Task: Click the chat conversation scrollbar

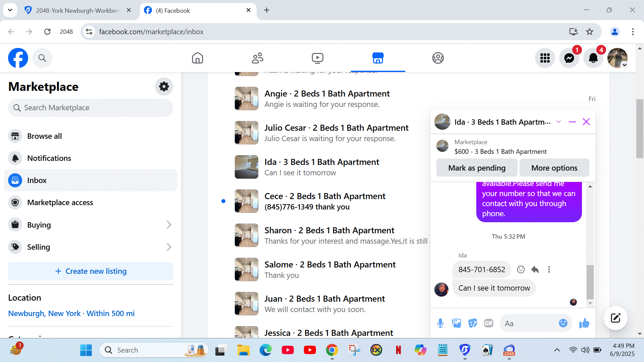Action: (x=590, y=282)
